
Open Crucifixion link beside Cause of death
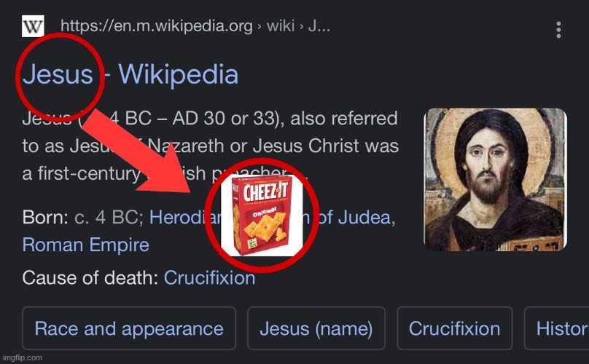point(209,277)
